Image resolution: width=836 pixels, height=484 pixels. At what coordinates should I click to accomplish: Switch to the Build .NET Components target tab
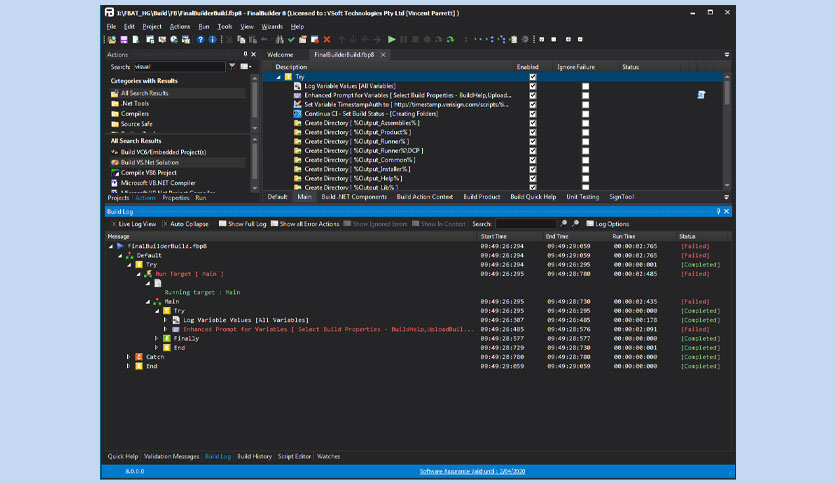click(x=354, y=197)
